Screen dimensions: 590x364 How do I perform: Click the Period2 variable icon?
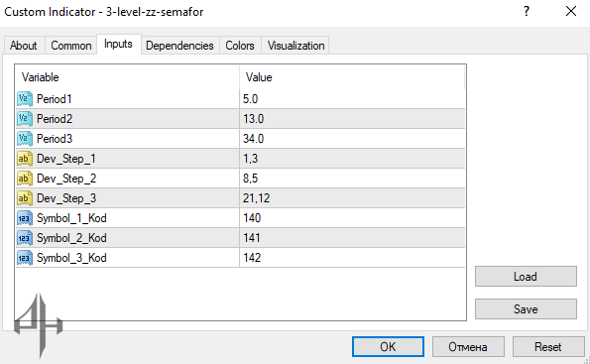point(25,119)
